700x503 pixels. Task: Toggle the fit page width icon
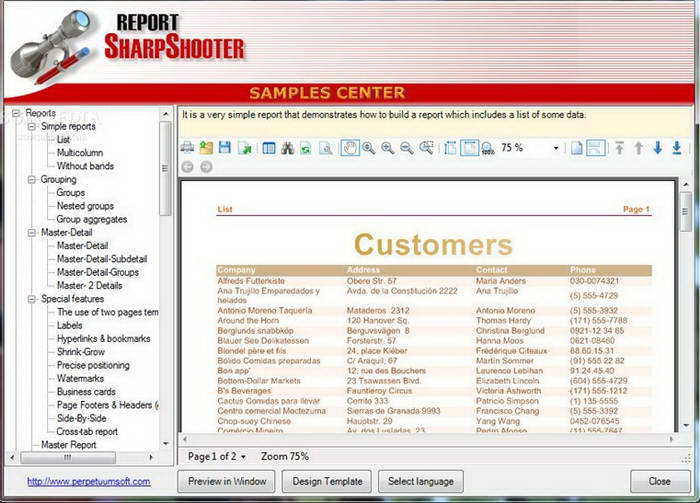coord(470,148)
